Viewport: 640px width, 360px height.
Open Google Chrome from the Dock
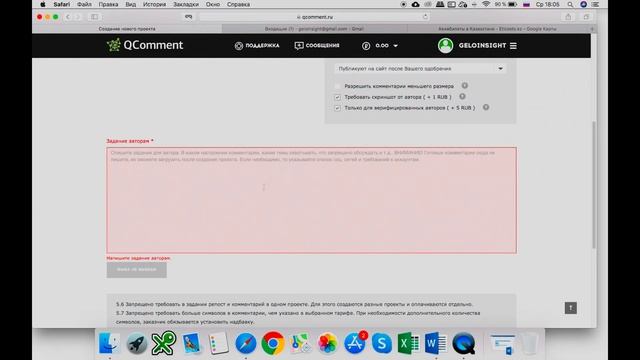point(273,343)
